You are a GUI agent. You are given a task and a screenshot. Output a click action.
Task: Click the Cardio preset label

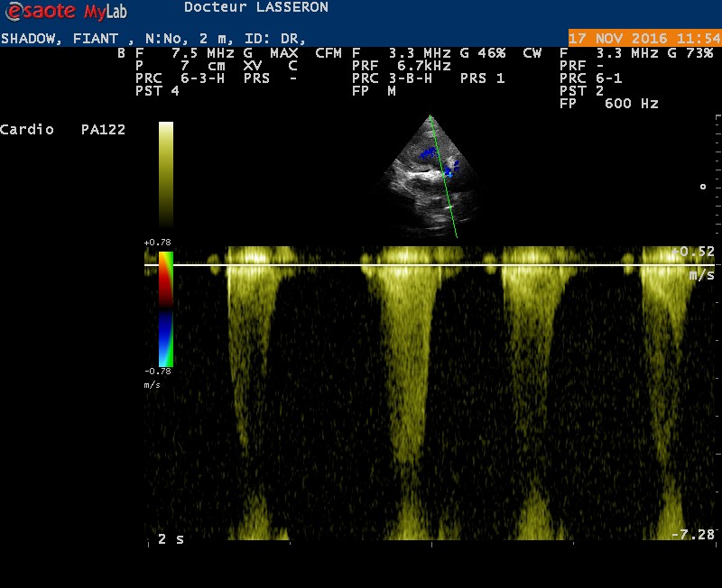coord(27,129)
